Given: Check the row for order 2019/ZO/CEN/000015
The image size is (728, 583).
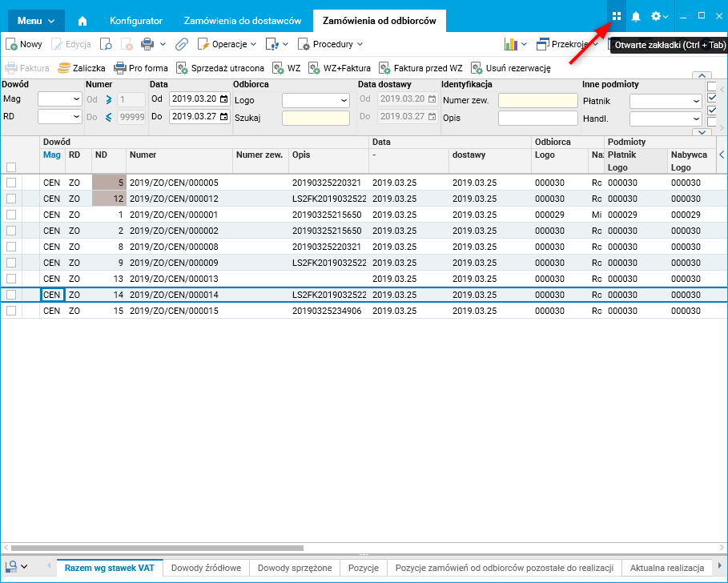Looking at the screenshot, I should (11, 311).
